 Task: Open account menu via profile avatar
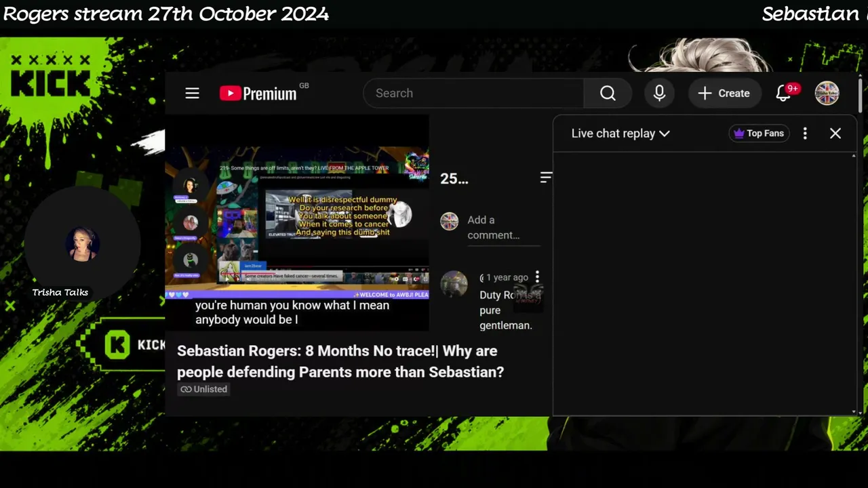click(x=827, y=94)
